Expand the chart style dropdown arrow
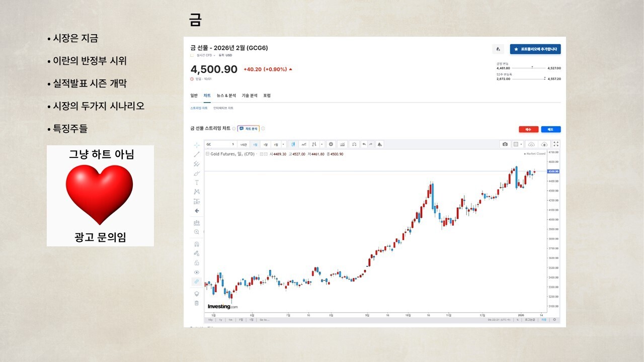This screenshot has width=644, height=362. 321,144
